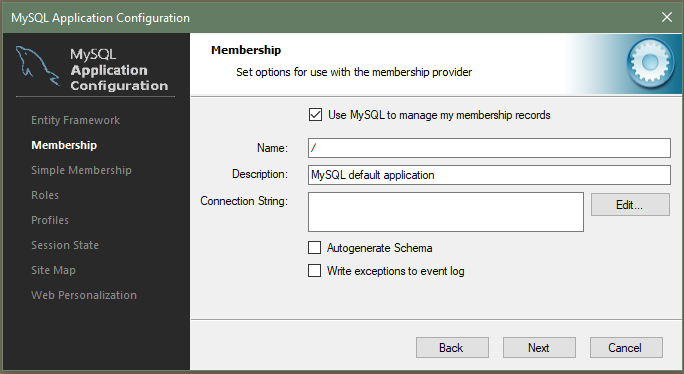Click the gear icon in Membership header

tap(650, 62)
